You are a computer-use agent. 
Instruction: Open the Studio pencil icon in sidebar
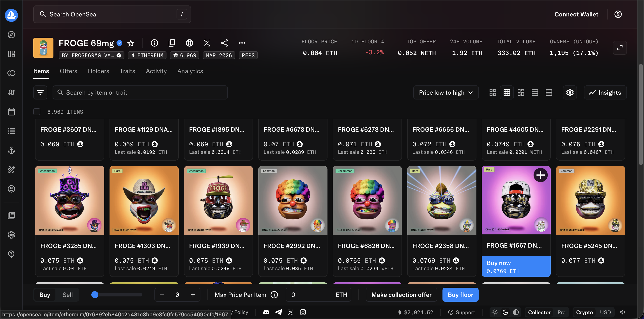pos(11,170)
